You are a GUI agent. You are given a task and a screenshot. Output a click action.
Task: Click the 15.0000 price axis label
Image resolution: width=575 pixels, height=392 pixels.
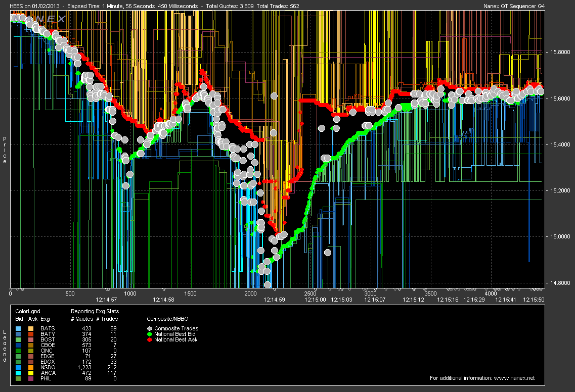click(559, 236)
